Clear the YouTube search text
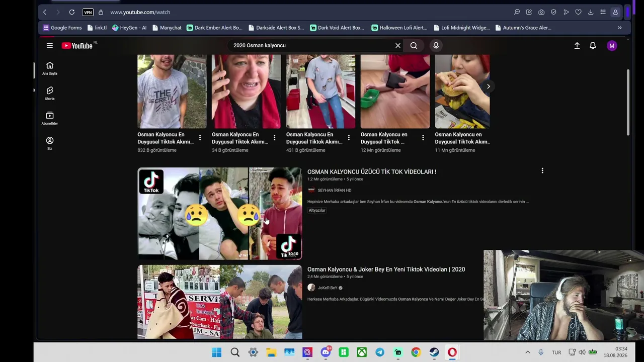Image resolution: width=644 pixels, height=362 pixels. coord(398,46)
